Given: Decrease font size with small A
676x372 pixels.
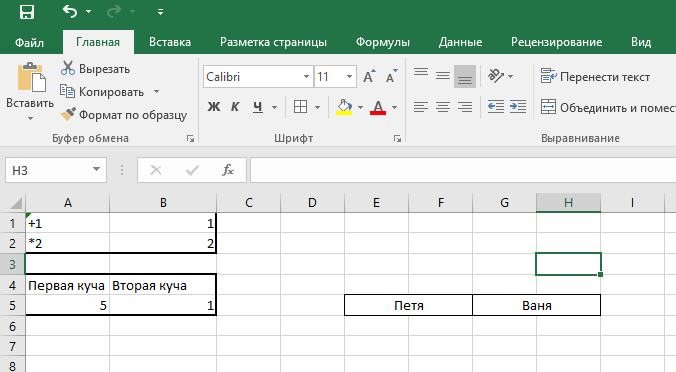Looking at the screenshot, I should coord(391,77).
